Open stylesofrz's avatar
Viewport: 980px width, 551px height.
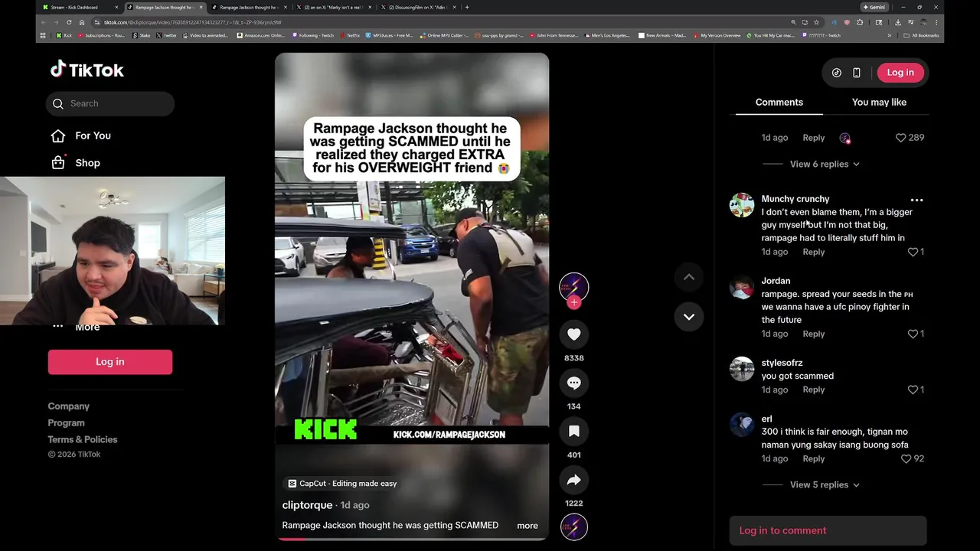tap(741, 369)
